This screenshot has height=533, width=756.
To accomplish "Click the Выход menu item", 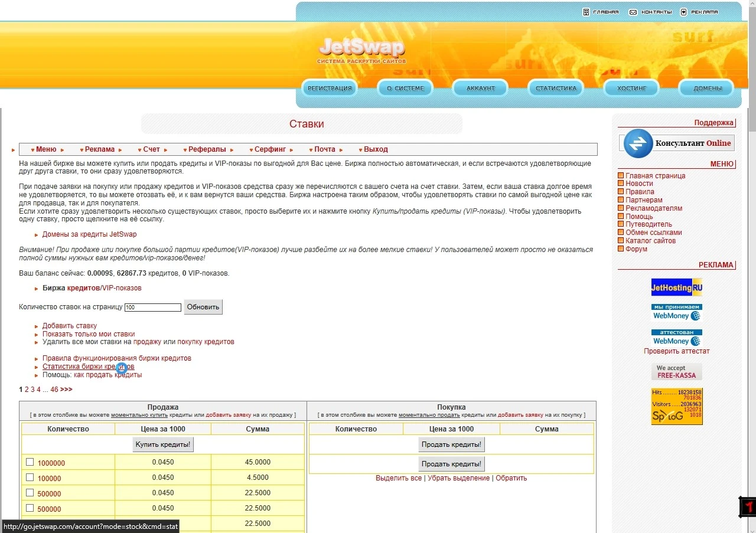I will click(x=376, y=149).
